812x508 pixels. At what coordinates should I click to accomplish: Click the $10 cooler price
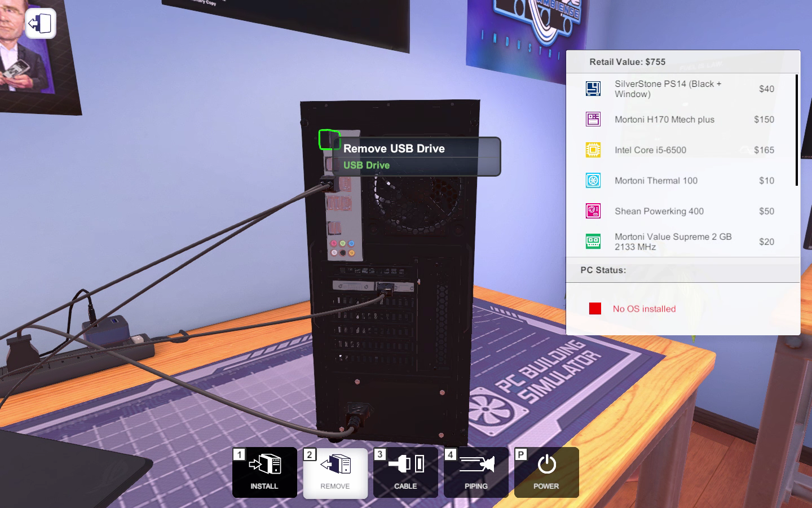tap(766, 181)
